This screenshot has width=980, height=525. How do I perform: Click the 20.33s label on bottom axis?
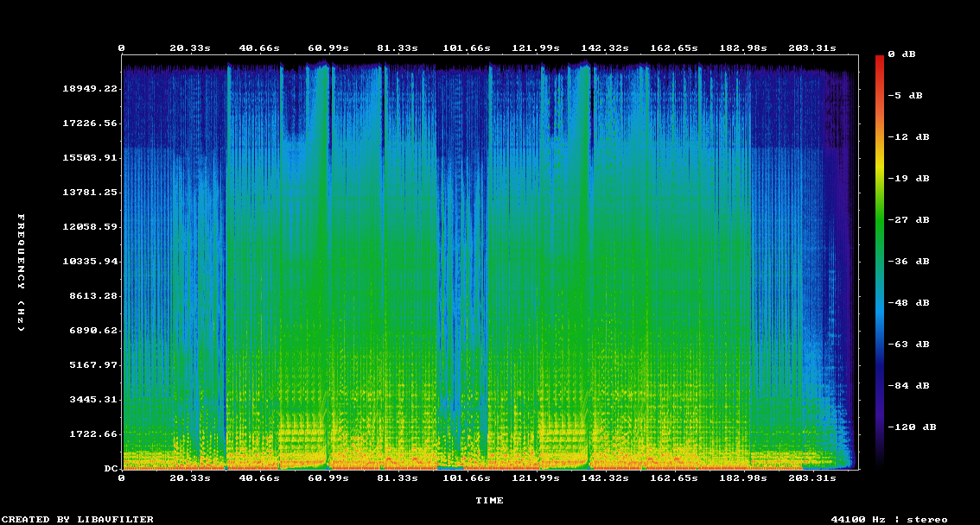coord(189,478)
